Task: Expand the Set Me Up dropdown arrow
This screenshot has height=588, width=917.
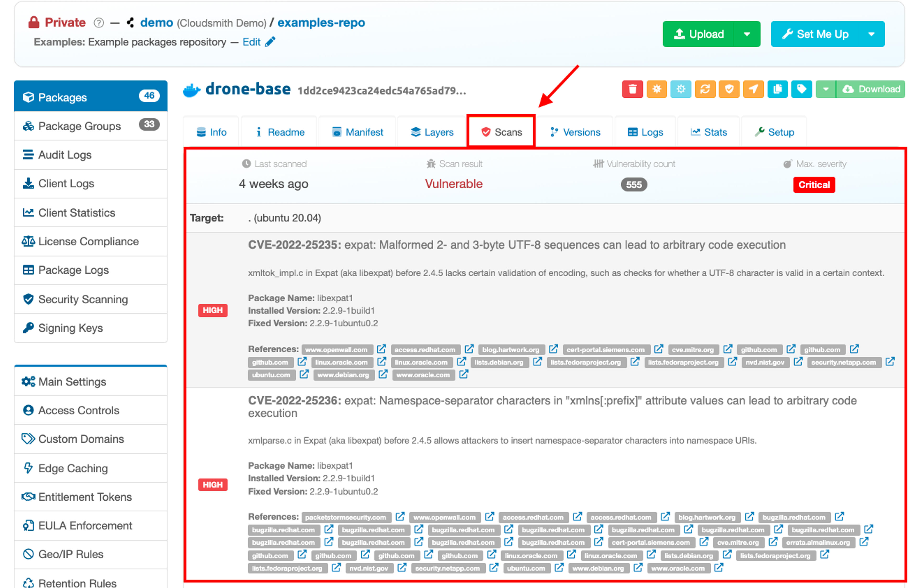Action: point(871,34)
